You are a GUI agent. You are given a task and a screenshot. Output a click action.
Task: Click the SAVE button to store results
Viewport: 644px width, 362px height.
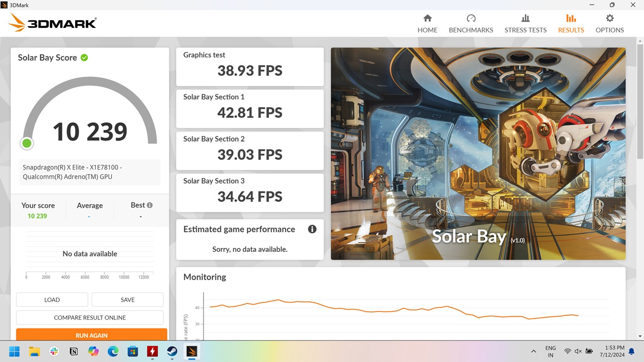pos(127,299)
